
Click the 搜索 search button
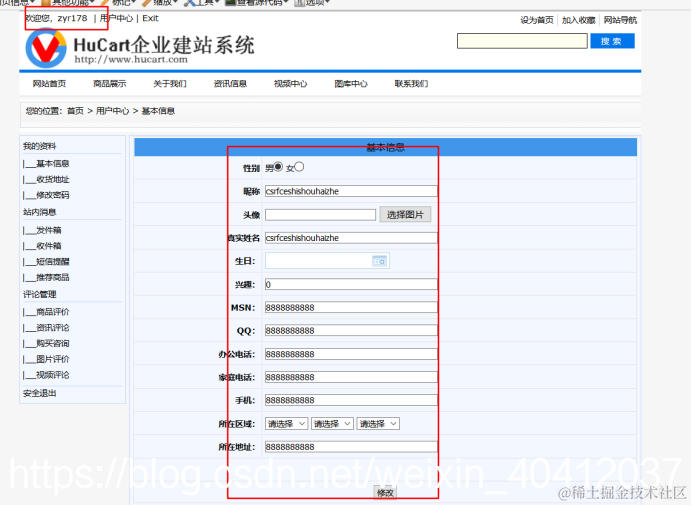612,41
